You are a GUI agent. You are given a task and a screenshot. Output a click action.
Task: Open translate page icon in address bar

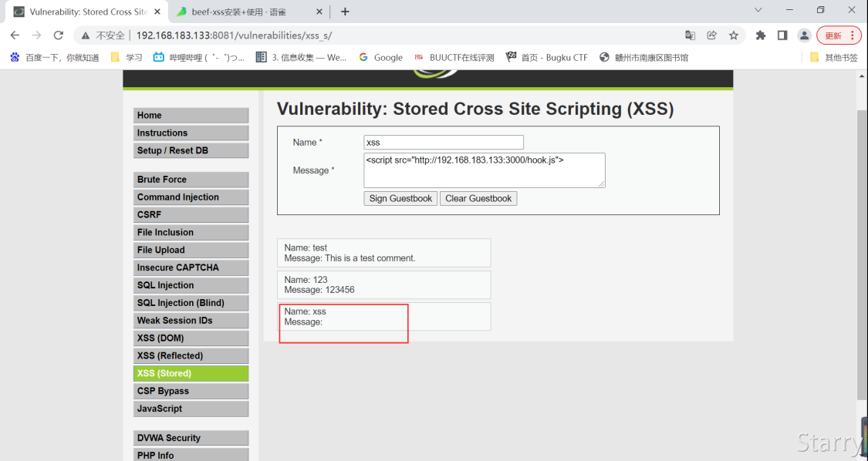(690, 35)
